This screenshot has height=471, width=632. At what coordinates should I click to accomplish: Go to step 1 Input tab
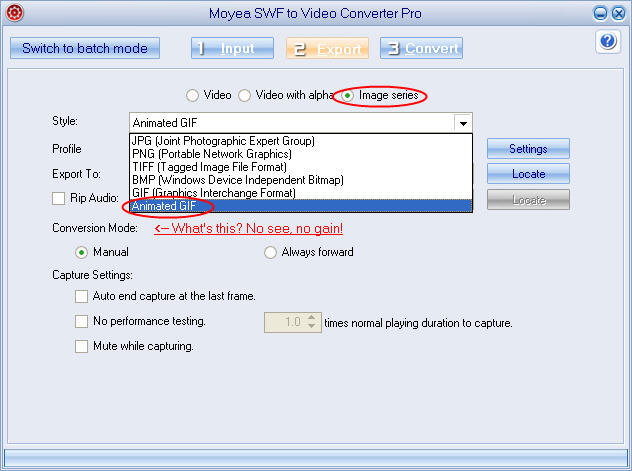(x=232, y=48)
